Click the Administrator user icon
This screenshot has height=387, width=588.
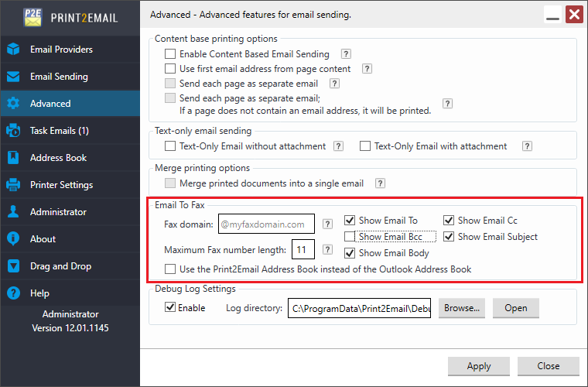tap(13, 212)
